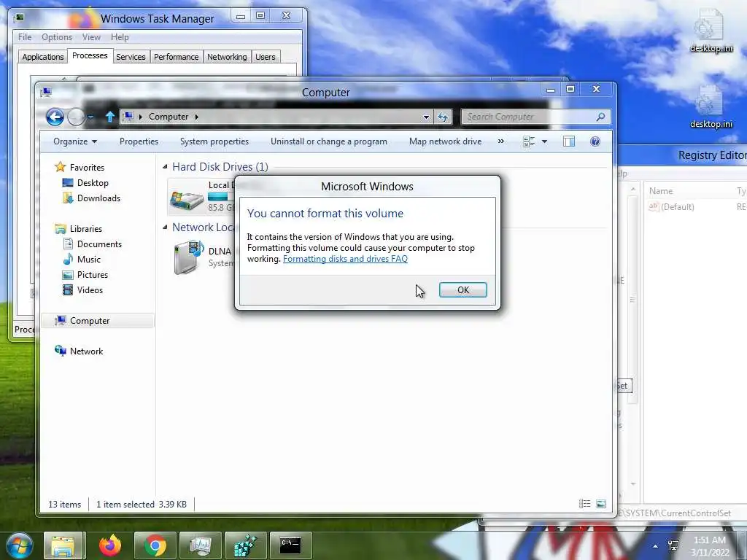Switch to details view icon in status bar
747x560 pixels.
pyautogui.click(x=584, y=504)
